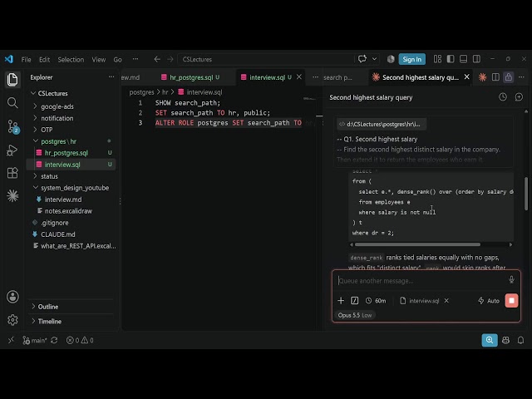This screenshot has width=532, height=399.
Task: Click the code block horizontal scrollbar
Action: tap(417, 244)
